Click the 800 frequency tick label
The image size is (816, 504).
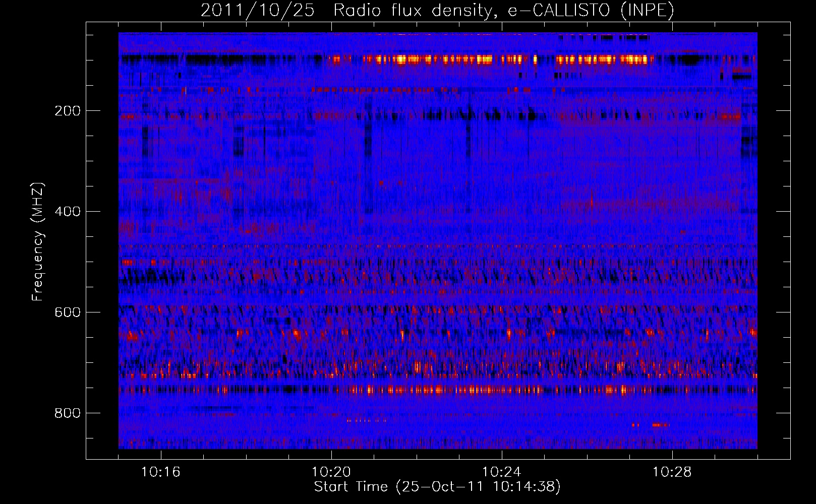(x=68, y=413)
